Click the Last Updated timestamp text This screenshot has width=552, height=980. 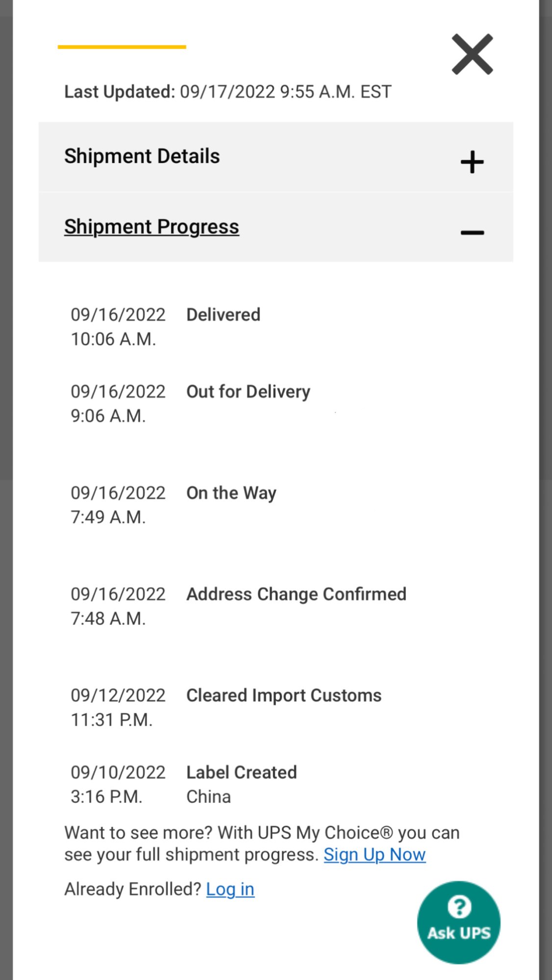tap(228, 92)
